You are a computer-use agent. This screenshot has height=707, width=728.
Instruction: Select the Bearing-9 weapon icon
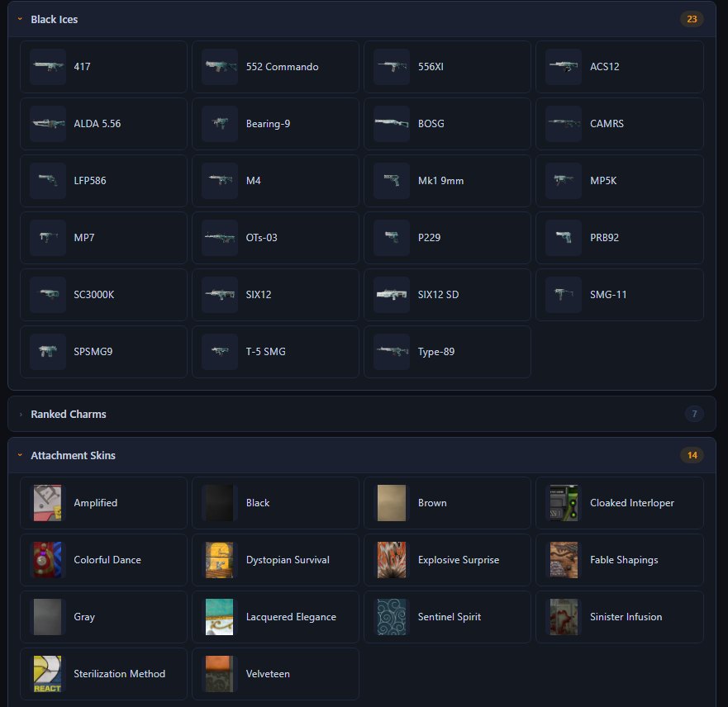point(220,124)
